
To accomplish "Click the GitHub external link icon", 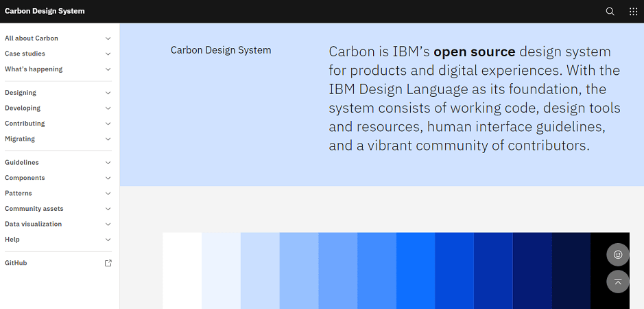I will [108, 263].
